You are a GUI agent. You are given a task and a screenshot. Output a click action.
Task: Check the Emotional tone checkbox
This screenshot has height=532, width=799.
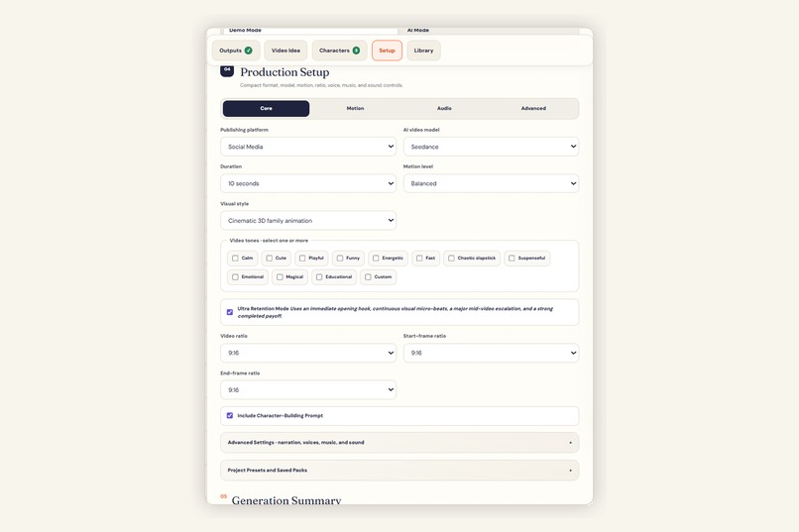pos(235,277)
